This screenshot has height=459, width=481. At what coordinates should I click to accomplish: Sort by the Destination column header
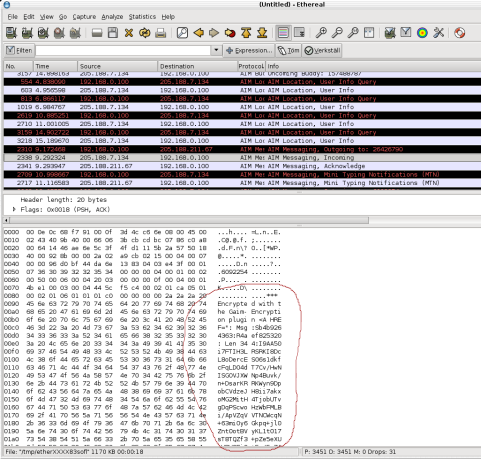coord(197,66)
